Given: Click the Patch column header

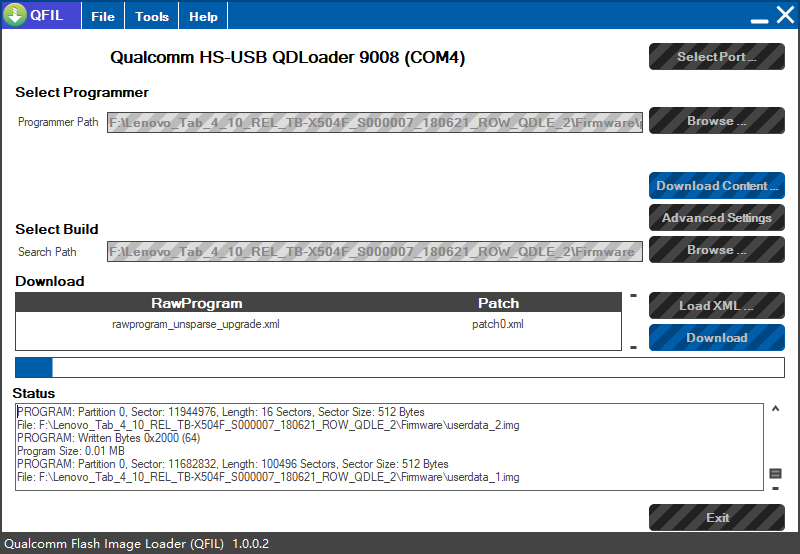Looking at the screenshot, I should [x=498, y=303].
